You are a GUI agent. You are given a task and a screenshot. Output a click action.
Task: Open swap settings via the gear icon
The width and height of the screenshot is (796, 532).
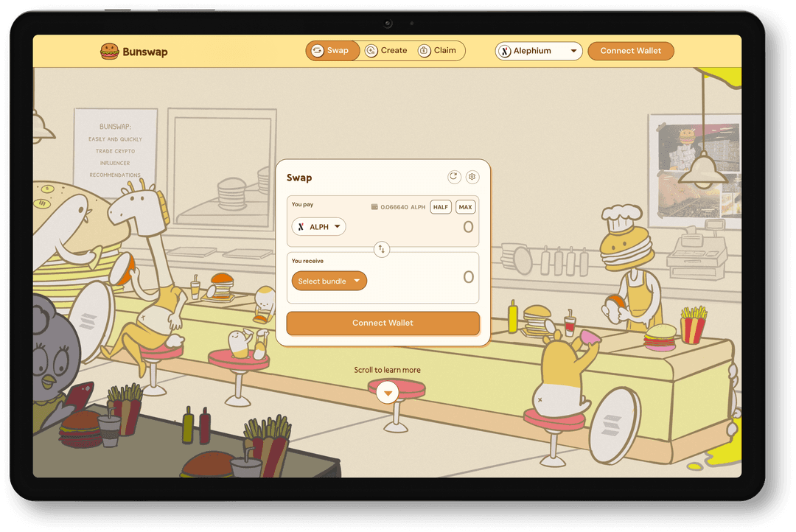[x=472, y=177]
